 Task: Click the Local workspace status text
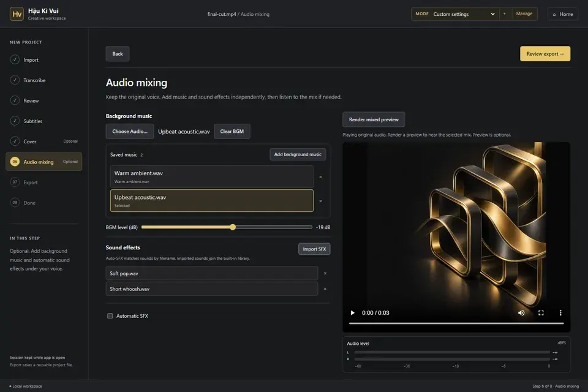pos(26,386)
